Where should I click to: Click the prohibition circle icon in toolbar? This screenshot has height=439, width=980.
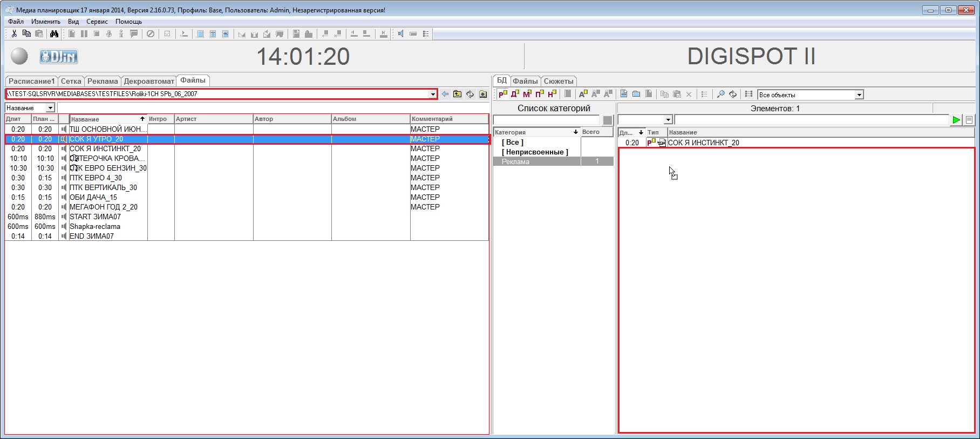[151, 33]
